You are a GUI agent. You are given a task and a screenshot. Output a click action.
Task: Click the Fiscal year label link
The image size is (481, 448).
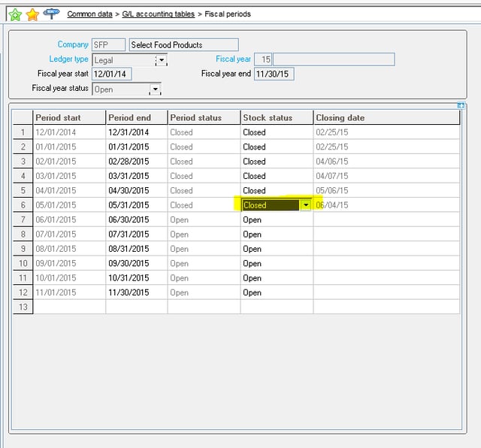[233, 59]
